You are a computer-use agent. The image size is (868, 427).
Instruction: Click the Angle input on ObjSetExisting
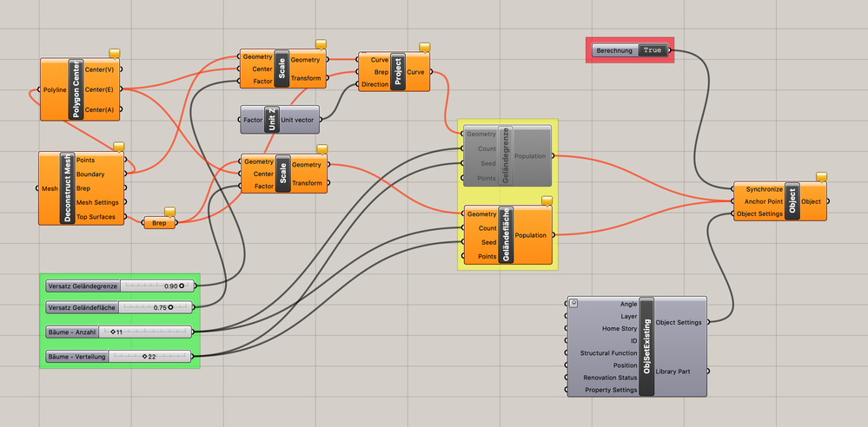click(629, 304)
